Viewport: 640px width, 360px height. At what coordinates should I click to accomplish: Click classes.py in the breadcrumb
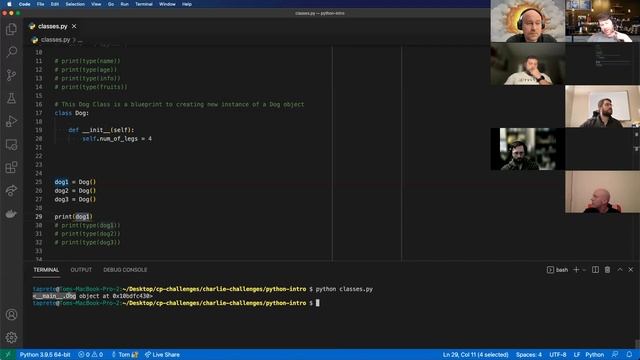point(56,40)
